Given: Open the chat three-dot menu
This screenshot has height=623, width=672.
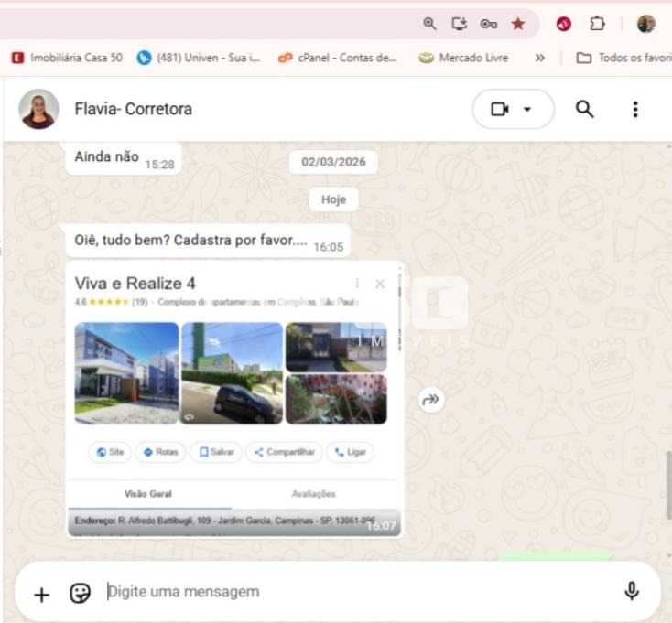Looking at the screenshot, I should 635,110.
